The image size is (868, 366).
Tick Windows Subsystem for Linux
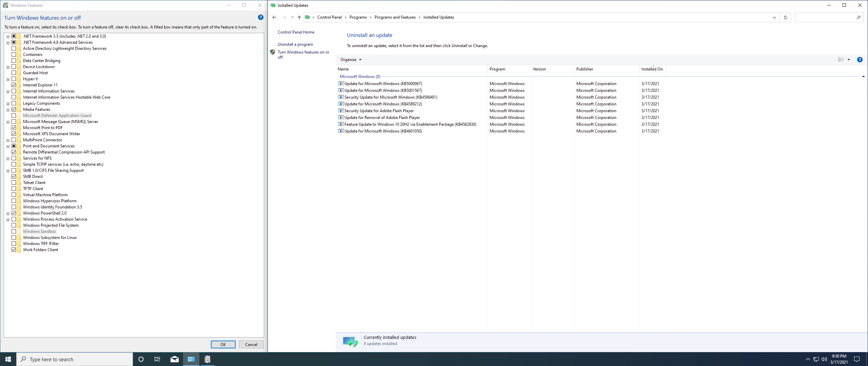coord(14,238)
